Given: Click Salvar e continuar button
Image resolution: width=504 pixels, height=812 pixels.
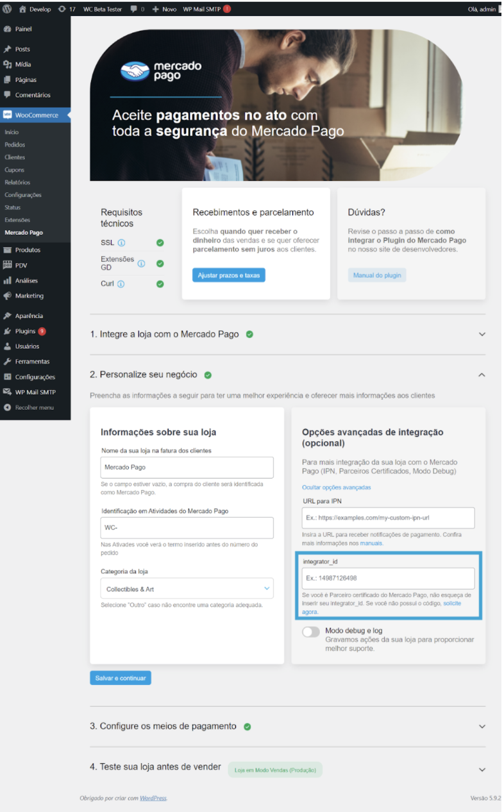Looking at the screenshot, I should click(121, 678).
